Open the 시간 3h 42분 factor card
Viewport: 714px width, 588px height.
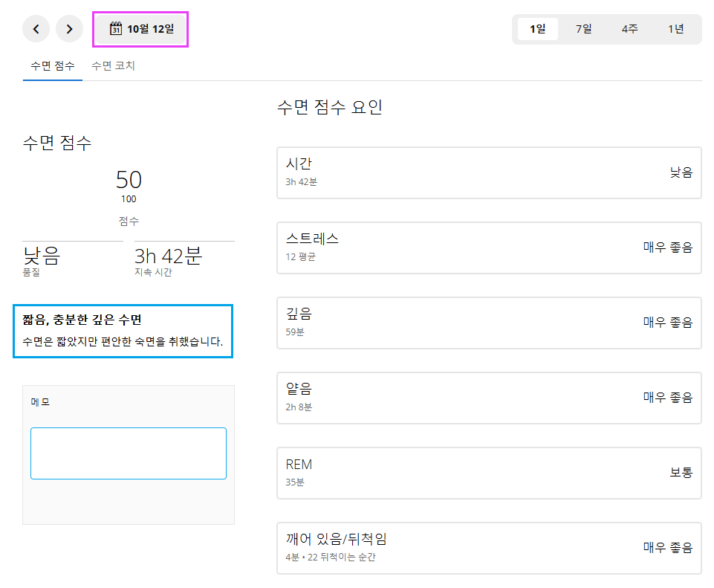(489, 172)
